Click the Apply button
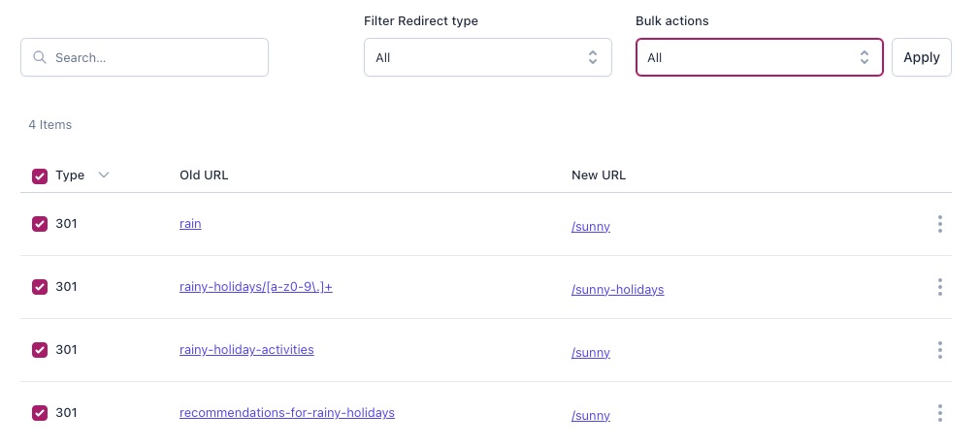This screenshot has width=980, height=446. click(x=921, y=57)
